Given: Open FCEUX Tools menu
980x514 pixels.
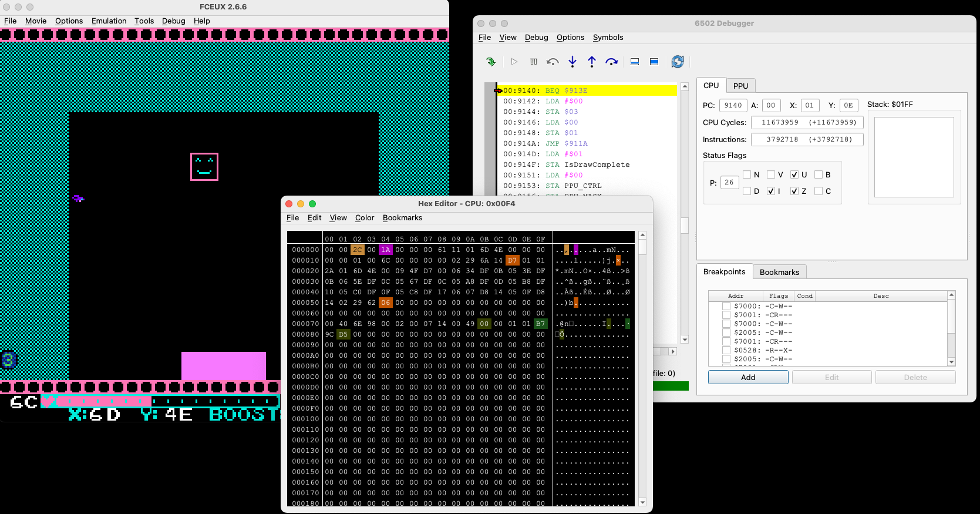Looking at the screenshot, I should (144, 21).
